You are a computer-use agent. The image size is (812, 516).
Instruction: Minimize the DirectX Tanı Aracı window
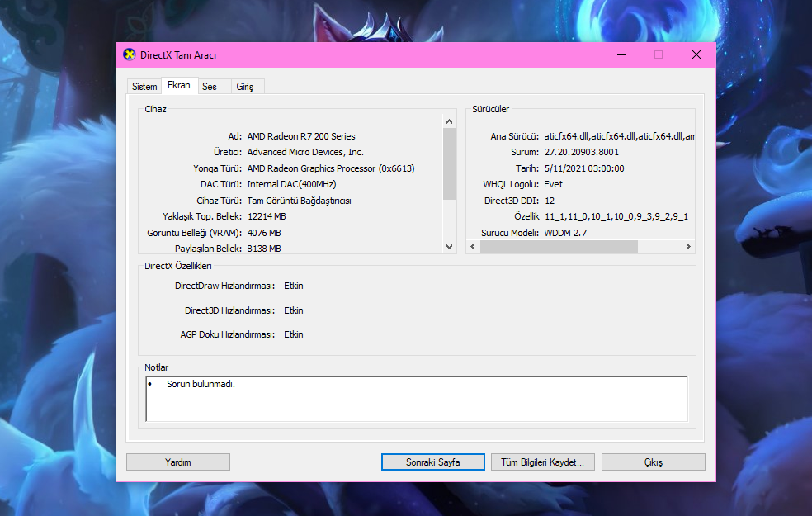click(621, 55)
